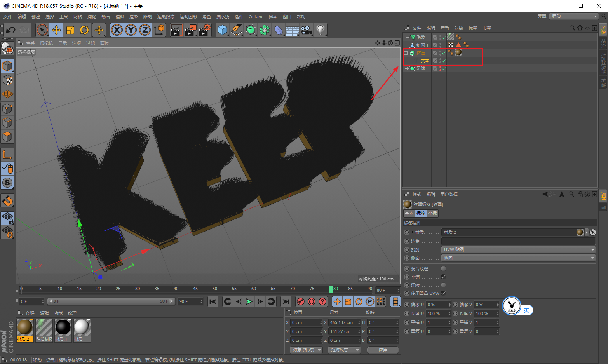Toggle Snap magnet in left sidebar
The image size is (608, 364).
(7, 200)
